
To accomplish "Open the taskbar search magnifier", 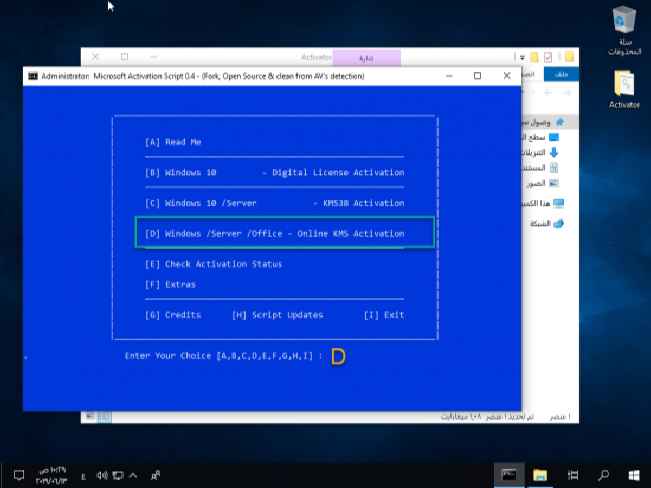I will 603,473.
